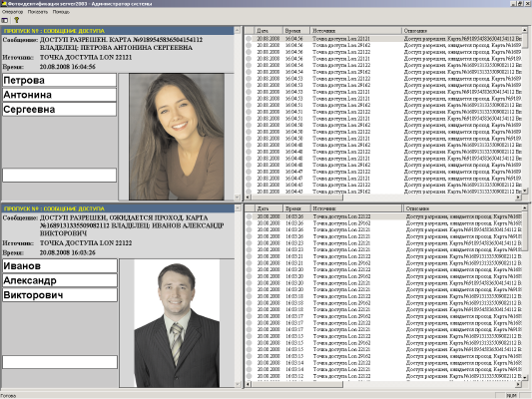Click upper log horizontal scrollbar thumb
532x399 pixels.
tap(296, 198)
